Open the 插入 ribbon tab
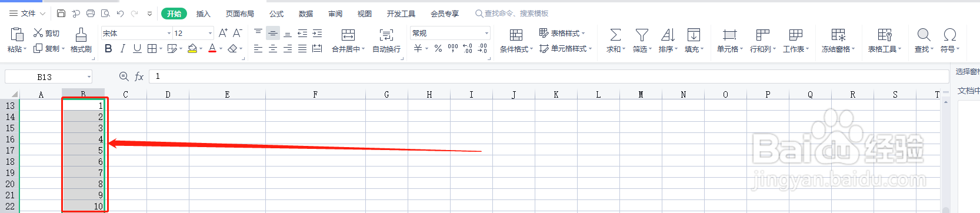Screen dimensions: 980x213 pos(203,14)
